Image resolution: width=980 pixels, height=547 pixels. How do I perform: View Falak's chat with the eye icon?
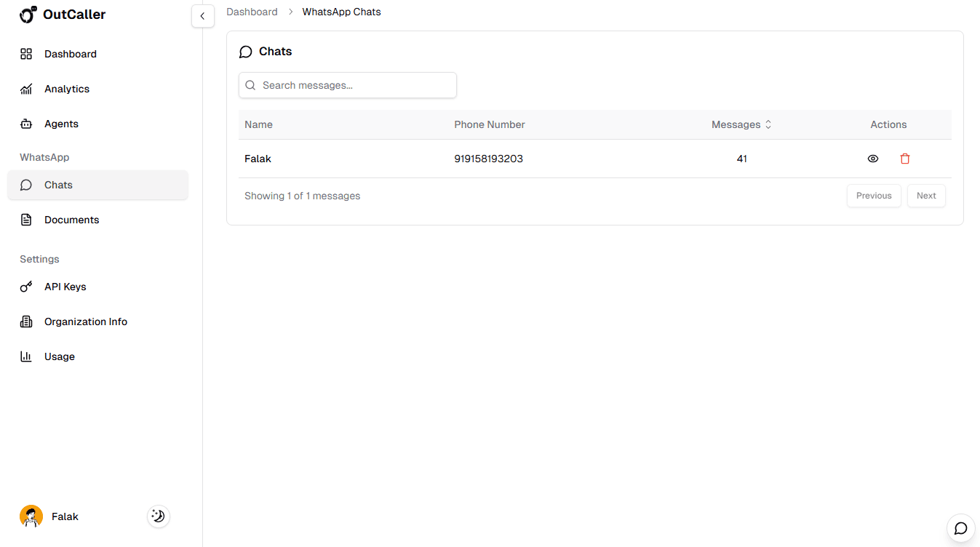click(873, 158)
